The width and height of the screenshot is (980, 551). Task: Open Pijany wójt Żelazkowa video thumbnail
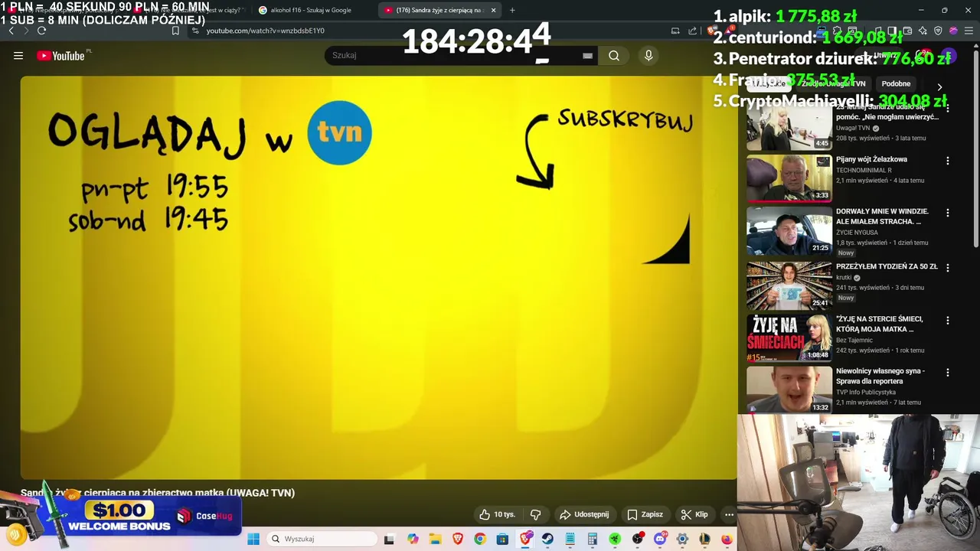789,178
